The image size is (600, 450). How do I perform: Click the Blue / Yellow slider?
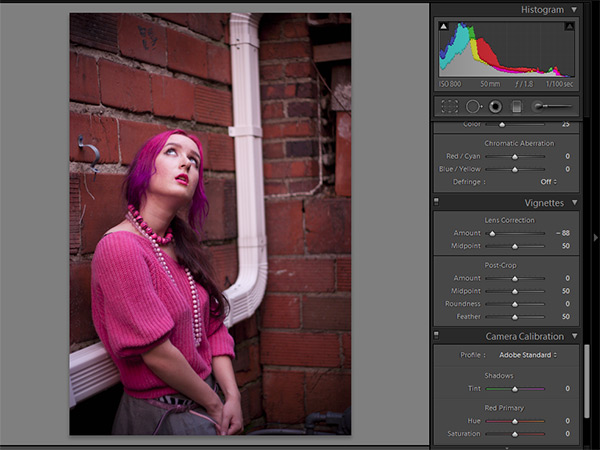pyautogui.click(x=515, y=169)
